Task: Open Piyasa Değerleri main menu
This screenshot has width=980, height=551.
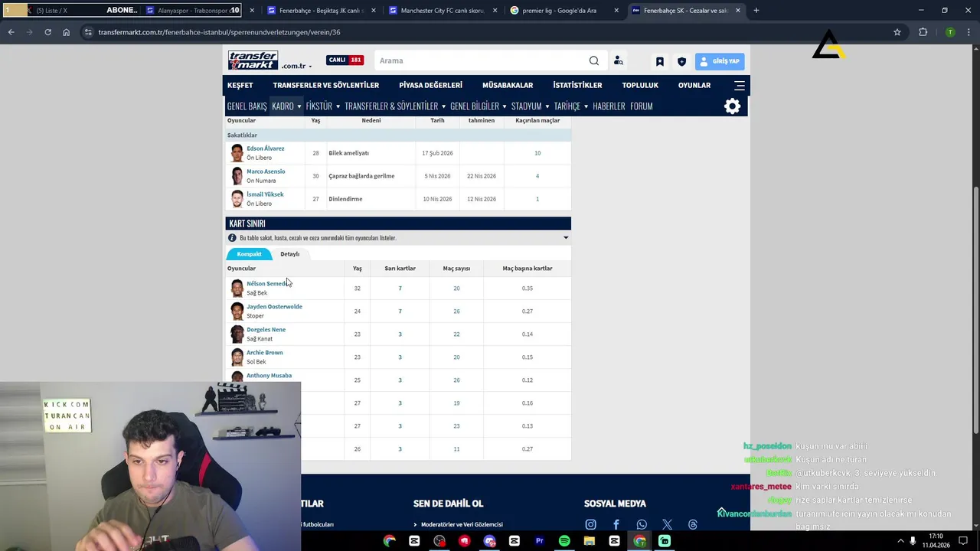Action: (430, 85)
